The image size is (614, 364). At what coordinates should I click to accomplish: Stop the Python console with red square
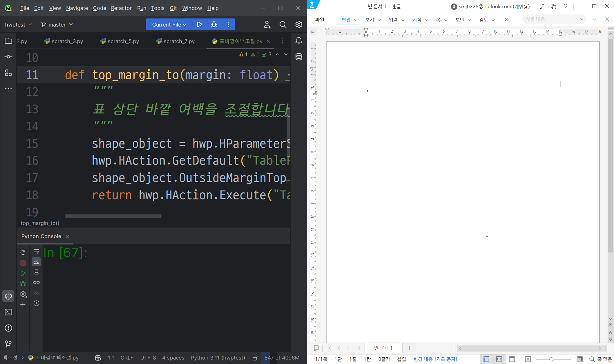pos(23,263)
